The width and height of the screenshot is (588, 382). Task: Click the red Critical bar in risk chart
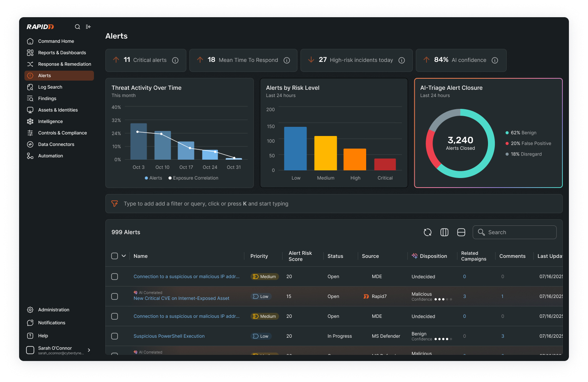pos(385,164)
